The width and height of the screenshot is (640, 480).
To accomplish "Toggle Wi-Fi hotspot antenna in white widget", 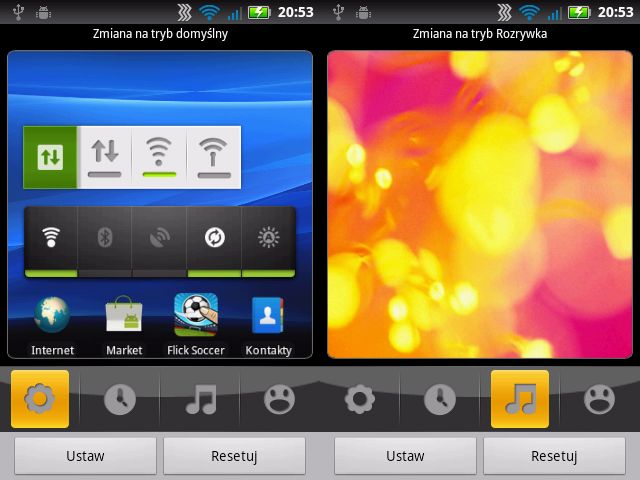I will click(213, 157).
